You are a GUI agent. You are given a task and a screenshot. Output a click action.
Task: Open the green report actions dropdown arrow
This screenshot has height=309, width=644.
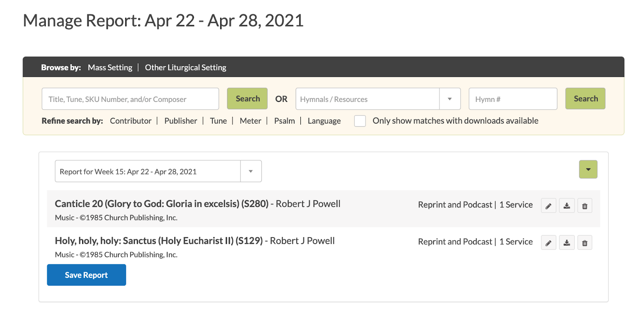pyautogui.click(x=588, y=170)
